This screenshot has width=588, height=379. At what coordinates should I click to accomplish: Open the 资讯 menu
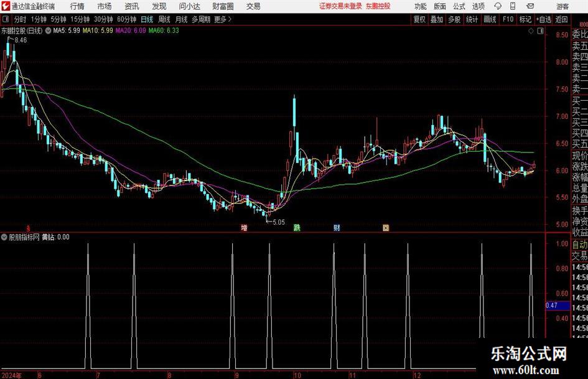132,6
